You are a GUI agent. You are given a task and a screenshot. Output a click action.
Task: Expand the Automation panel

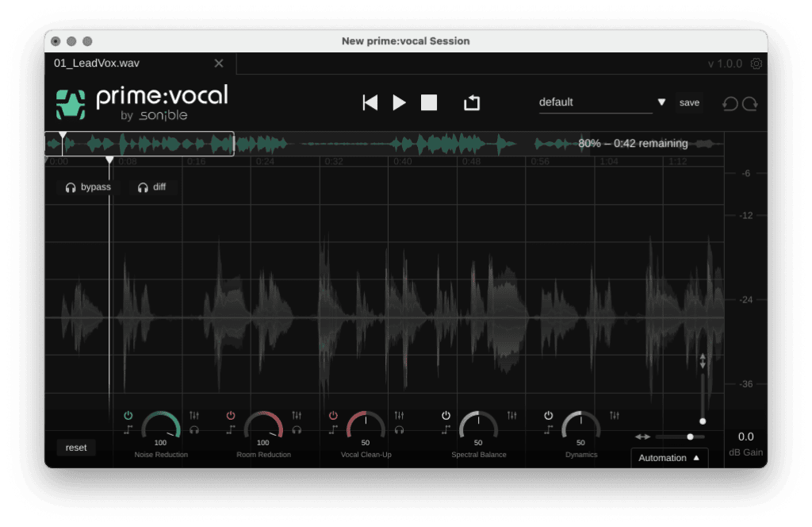click(669, 458)
